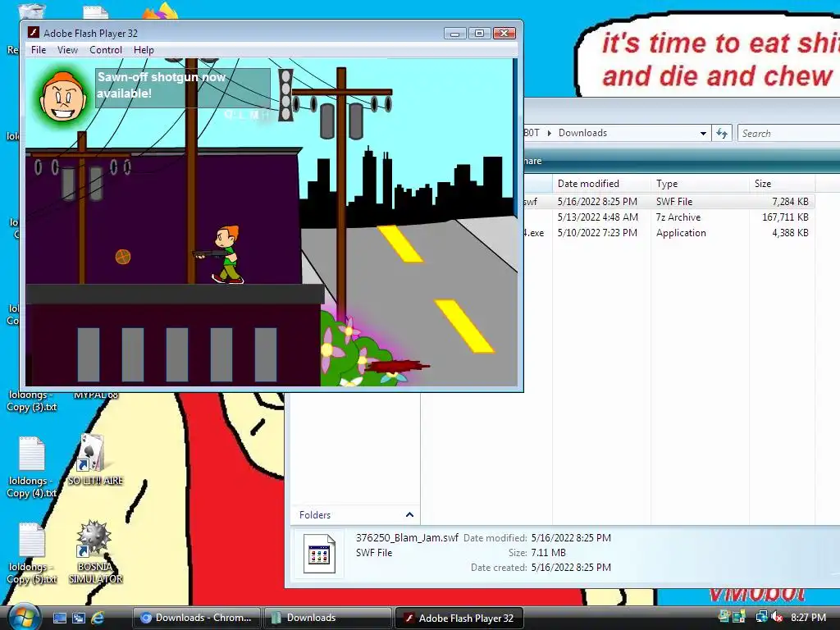The width and height of the screenshot is (840, 630).
Task: Click the SWF file thumbnail in details pane
Action: (x=319, y=554)
